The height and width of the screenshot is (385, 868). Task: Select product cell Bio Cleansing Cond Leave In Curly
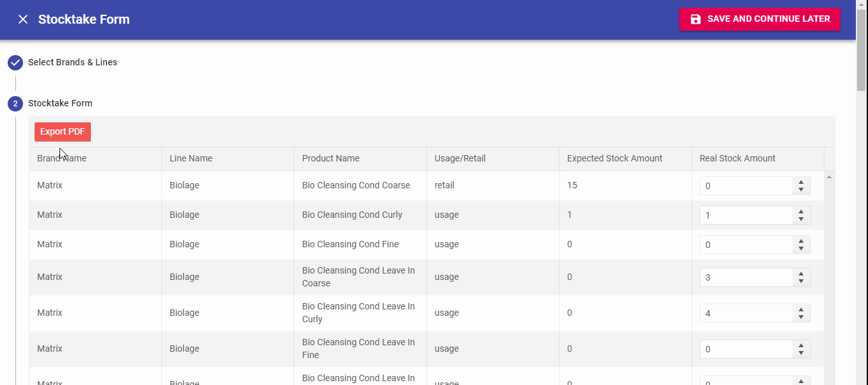click(x=360, y=313)
